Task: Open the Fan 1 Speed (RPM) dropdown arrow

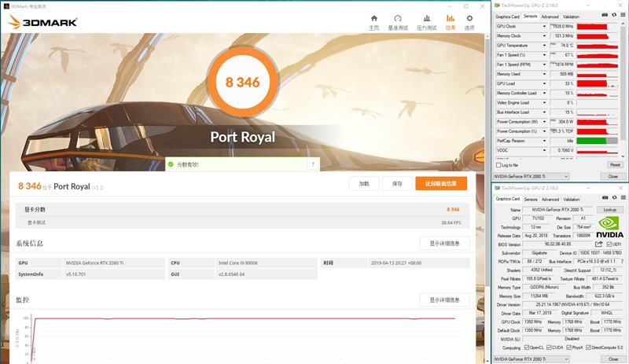Action: tap(544, 64)
